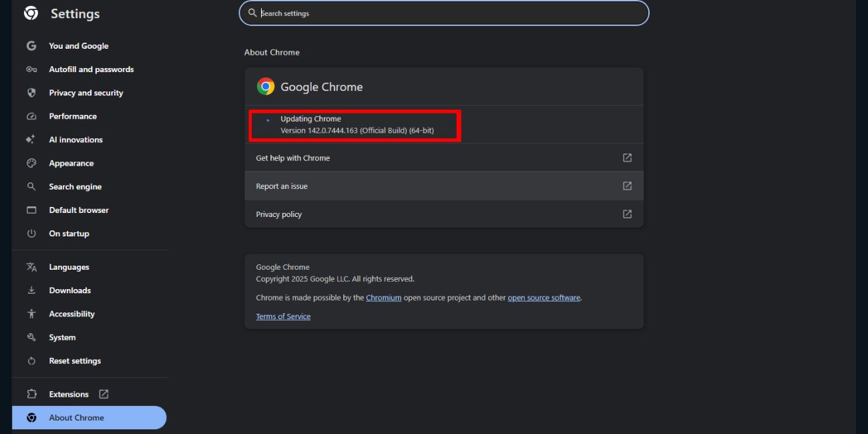Image resolution: width=868 pixels, height=434 pixels.
Task: Open the You and Google section
Action: click(78, 45)
